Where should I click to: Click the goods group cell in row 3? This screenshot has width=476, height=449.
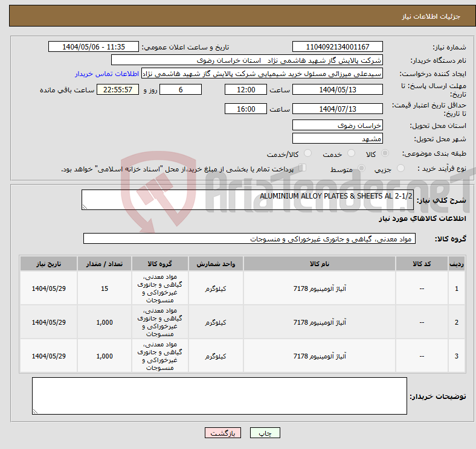[159, 356]
